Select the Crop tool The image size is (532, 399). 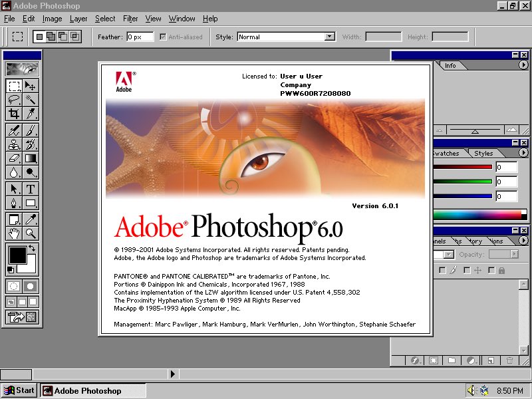14,114
